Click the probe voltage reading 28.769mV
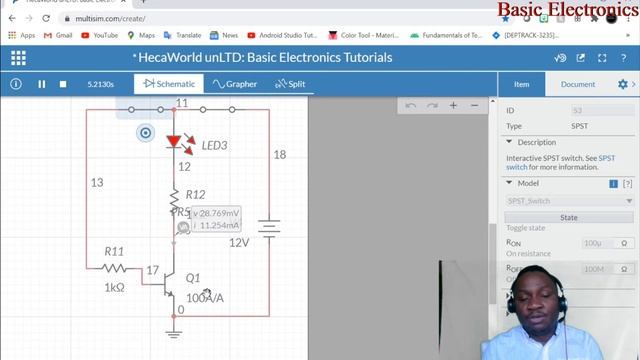640x360 pixels. pyautogui.click(x=216, y=213)
